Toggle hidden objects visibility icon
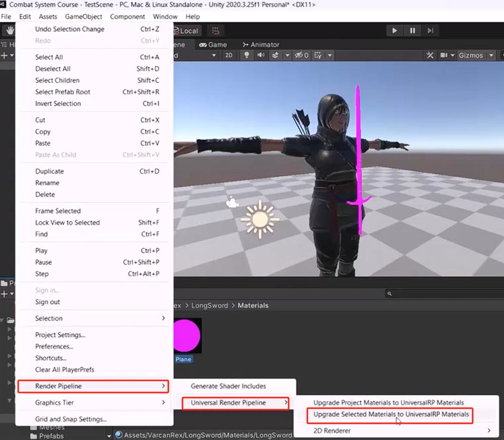 [301, 55]
